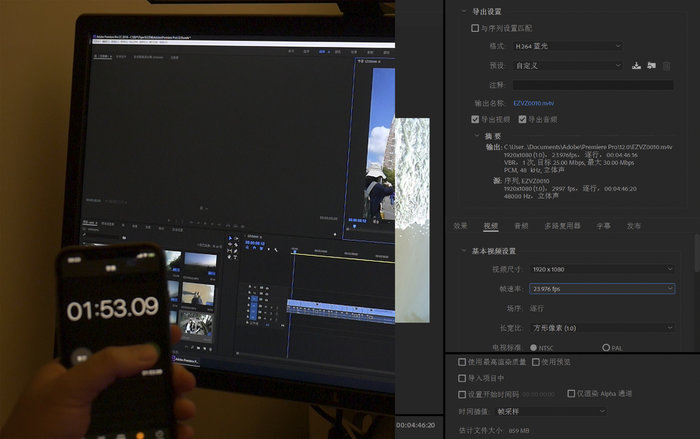The height and width of the screenshot is (439, 700).
Task: Select the Razor tool in Premiere
Action: pyautogui.click(x=236, y=245)
